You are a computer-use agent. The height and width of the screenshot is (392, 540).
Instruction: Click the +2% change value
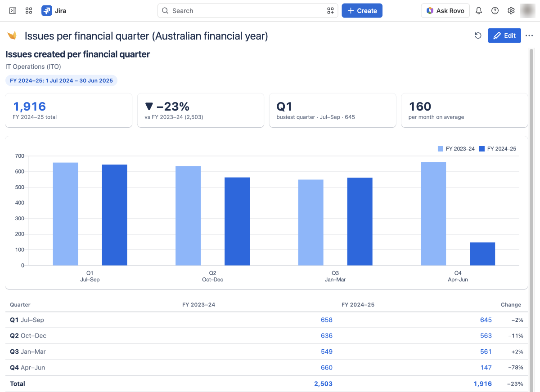(x=517, y=352)
